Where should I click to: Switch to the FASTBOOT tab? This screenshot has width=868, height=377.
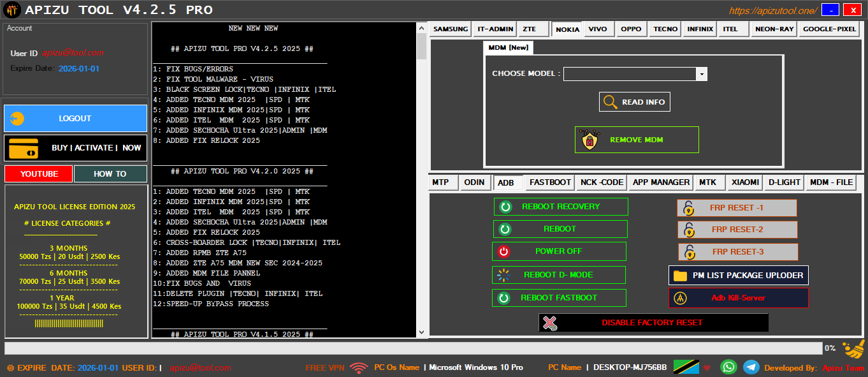(550, 182)
